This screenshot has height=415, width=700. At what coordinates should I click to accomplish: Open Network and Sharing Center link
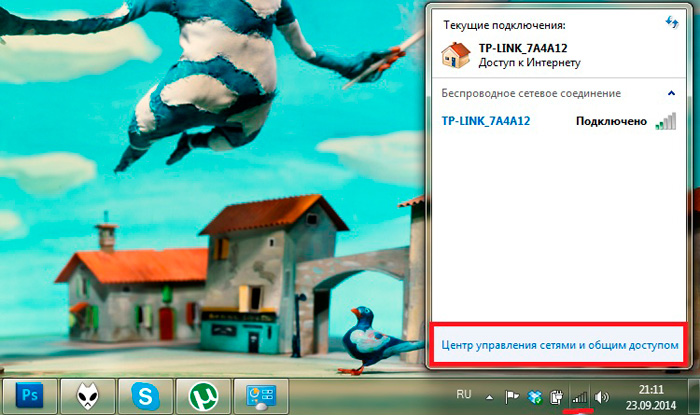560,345
